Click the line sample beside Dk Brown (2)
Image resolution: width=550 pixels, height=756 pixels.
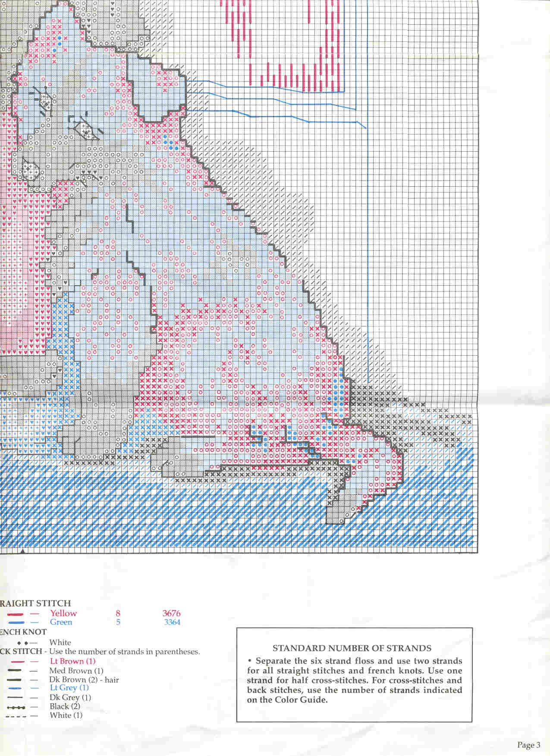pos(15,680)
